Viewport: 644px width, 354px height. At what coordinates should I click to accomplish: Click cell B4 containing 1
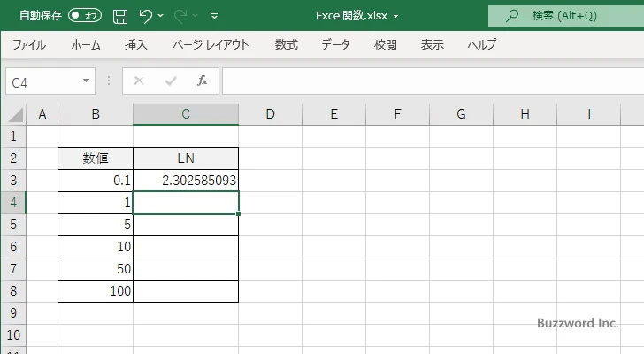click(96, 203)
